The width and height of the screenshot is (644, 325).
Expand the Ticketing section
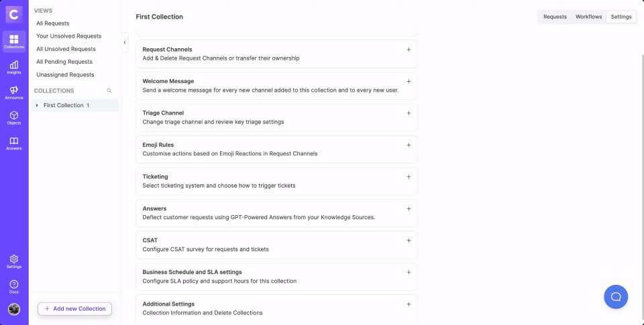(409, 177)
